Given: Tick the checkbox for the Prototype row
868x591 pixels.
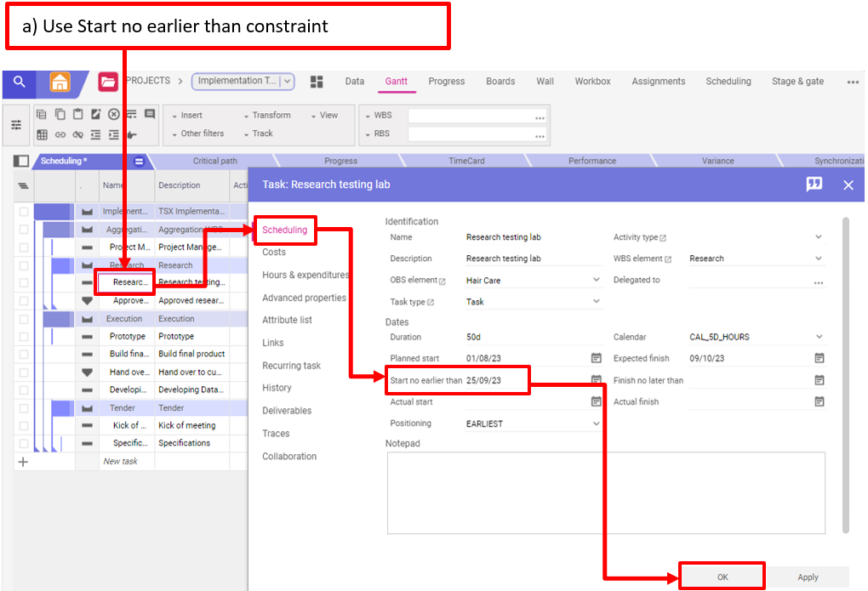Looking at the screenshot, I should click(24, 337).
